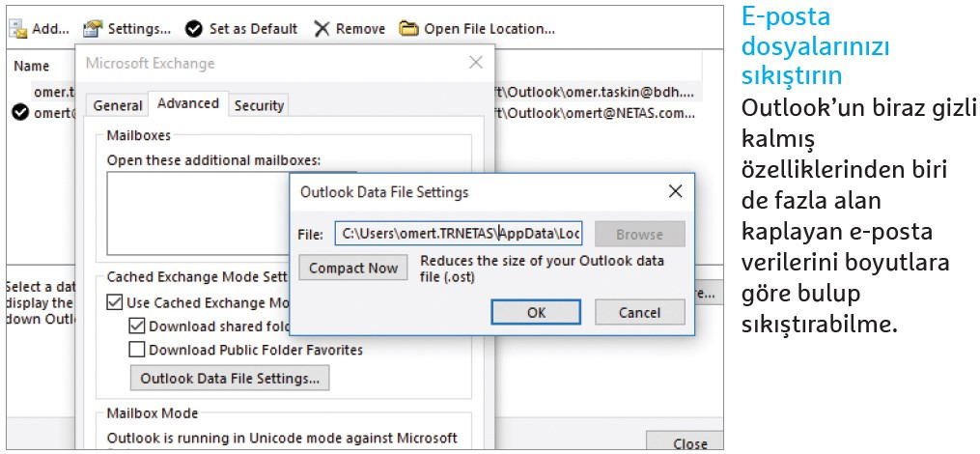This screenshot has height=454, width=980.
Task: Open Settings via its toolbar icon
Action: point(93,29)
